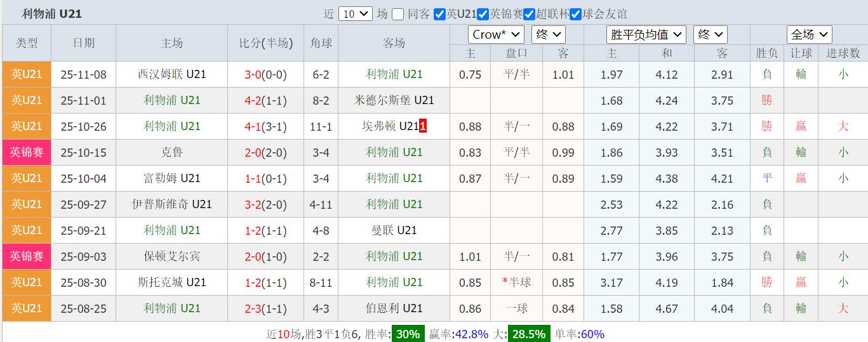Click the 英锦赛 tag on the 25-10-15 row

(27, 152)
